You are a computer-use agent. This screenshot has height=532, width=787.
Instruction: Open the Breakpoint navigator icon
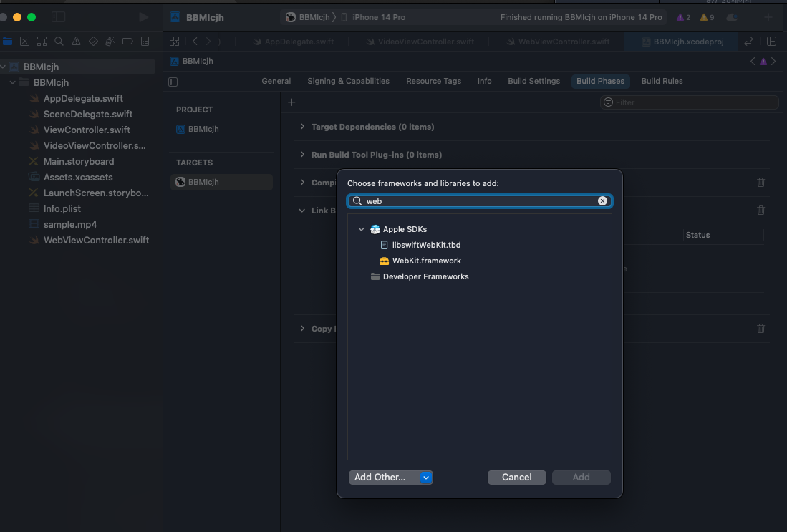(127, 41)
